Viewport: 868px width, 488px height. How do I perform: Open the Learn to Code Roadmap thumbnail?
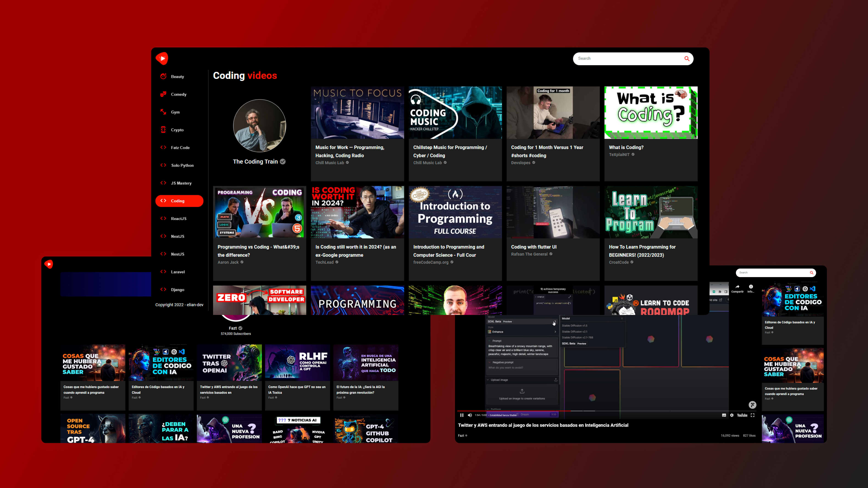[651, 301]
